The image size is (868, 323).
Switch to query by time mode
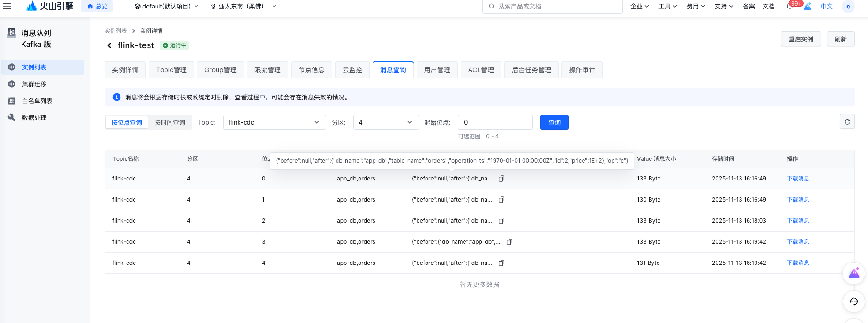[x=170, y=122]
